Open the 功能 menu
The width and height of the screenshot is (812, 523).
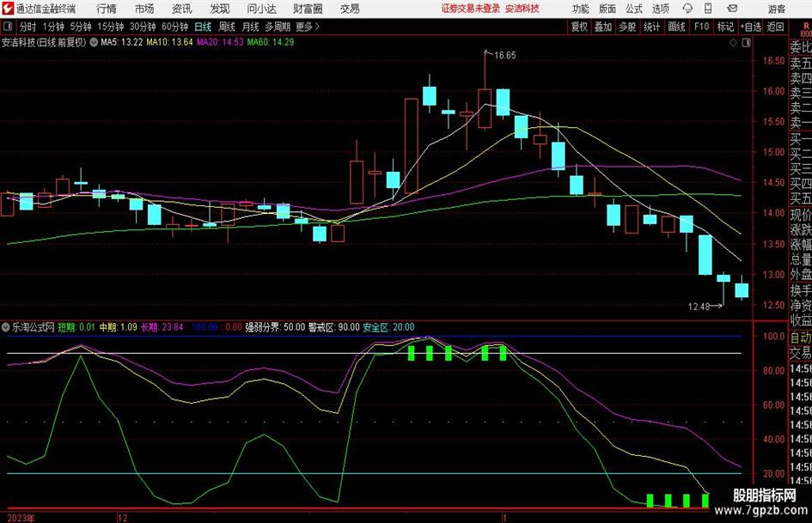(x=581, y=9)
